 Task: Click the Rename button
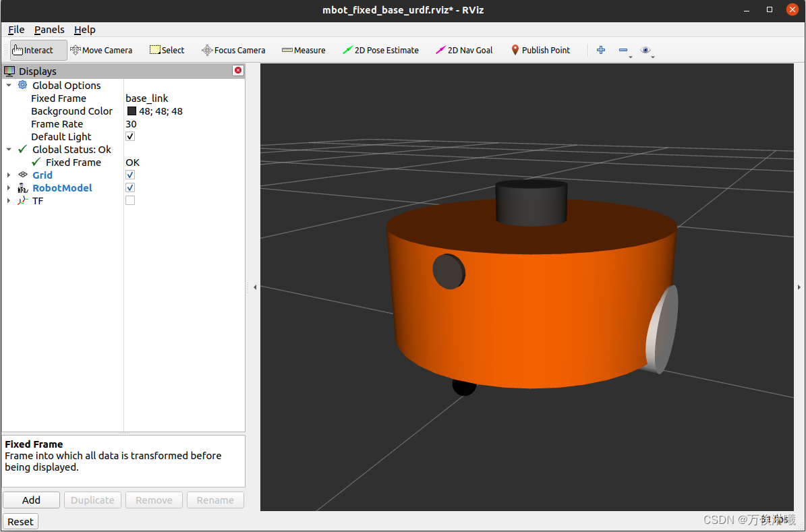pos(215,500)
